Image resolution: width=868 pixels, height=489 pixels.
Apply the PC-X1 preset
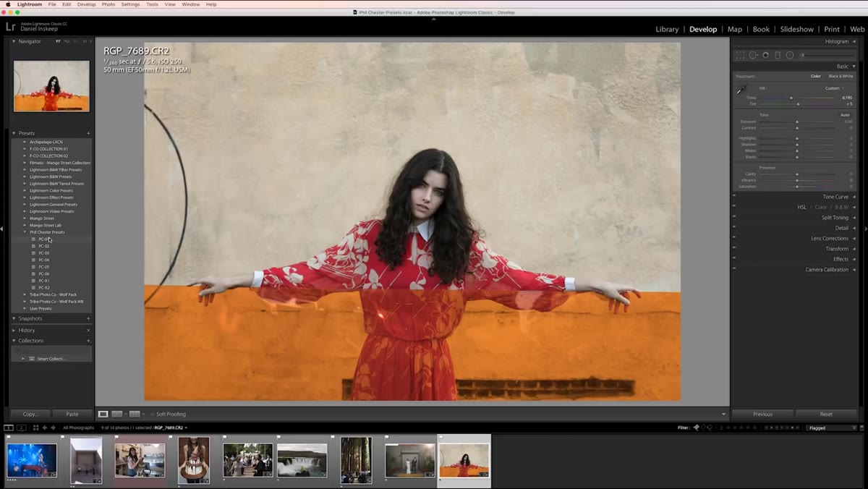coord(43,281)
